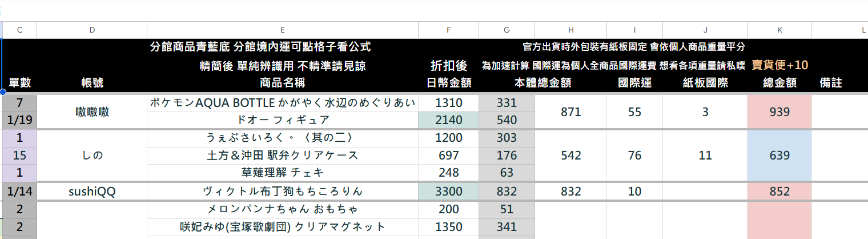Select the 總金額 header cell
868x239 pixels.
click(x=779, y=83)
